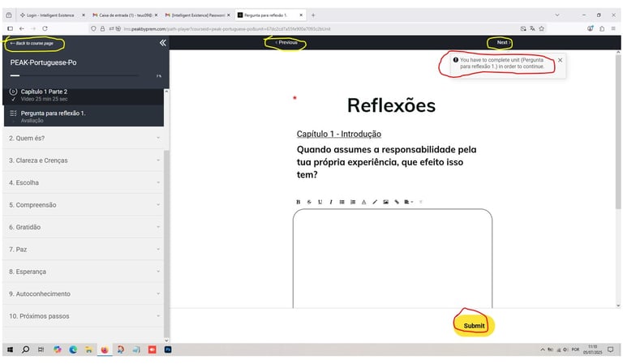Expand the '6. Gratidão' section
623x364 pixels.
tap(84, 227)
